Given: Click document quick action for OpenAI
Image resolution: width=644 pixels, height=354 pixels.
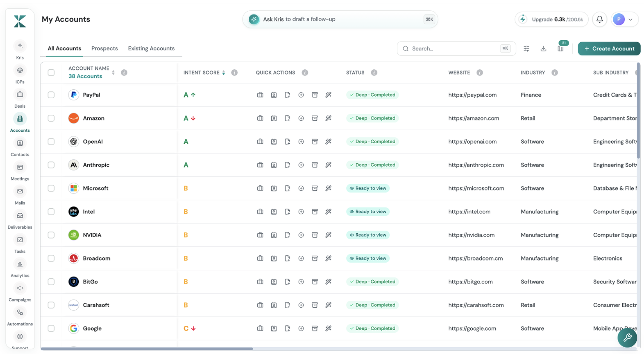Looking at the screenshot, I should click(287, 142).
